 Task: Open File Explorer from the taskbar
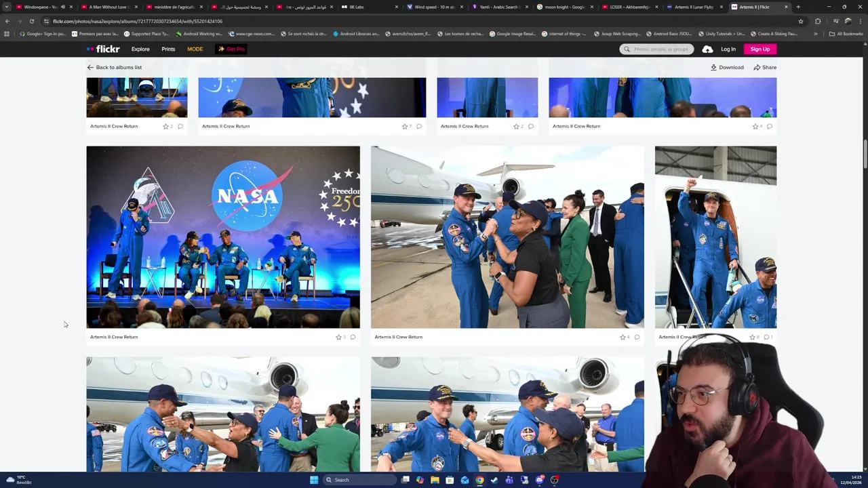tap(435, 480)
